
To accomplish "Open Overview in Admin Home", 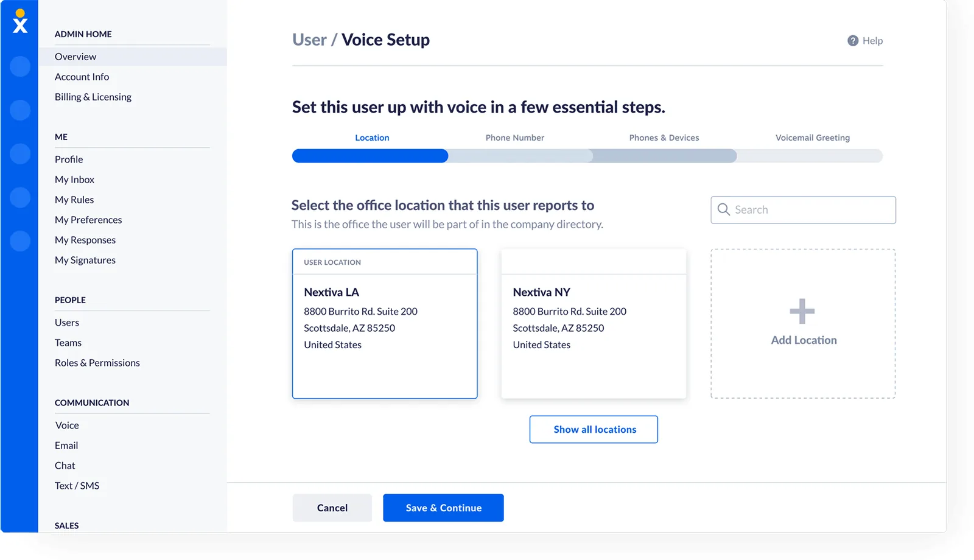I will click(133, 57).
